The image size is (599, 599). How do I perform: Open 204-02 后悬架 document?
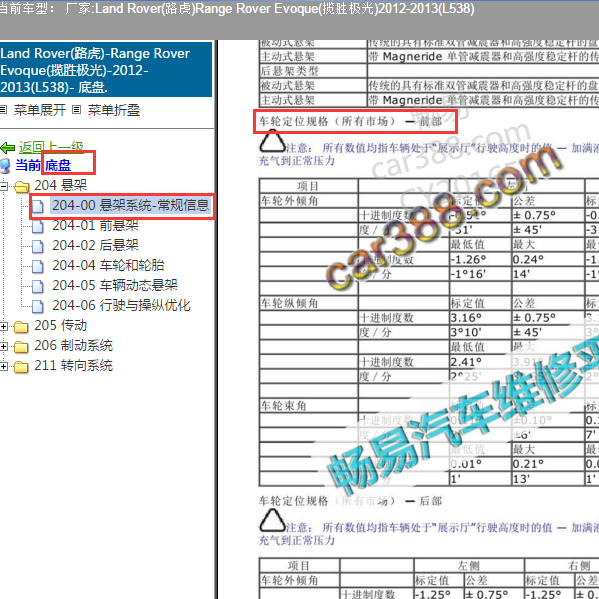(x=95, y=245)
